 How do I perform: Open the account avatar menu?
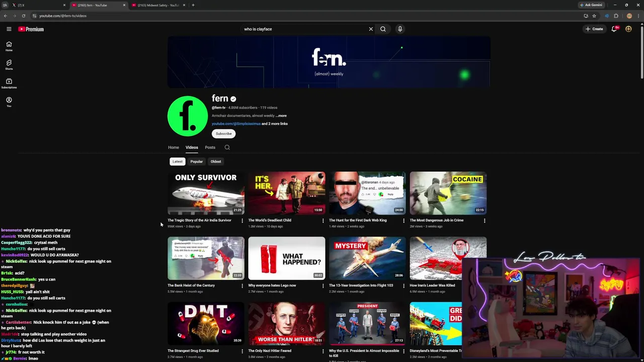pyautogui.click(x=628, y=29)
